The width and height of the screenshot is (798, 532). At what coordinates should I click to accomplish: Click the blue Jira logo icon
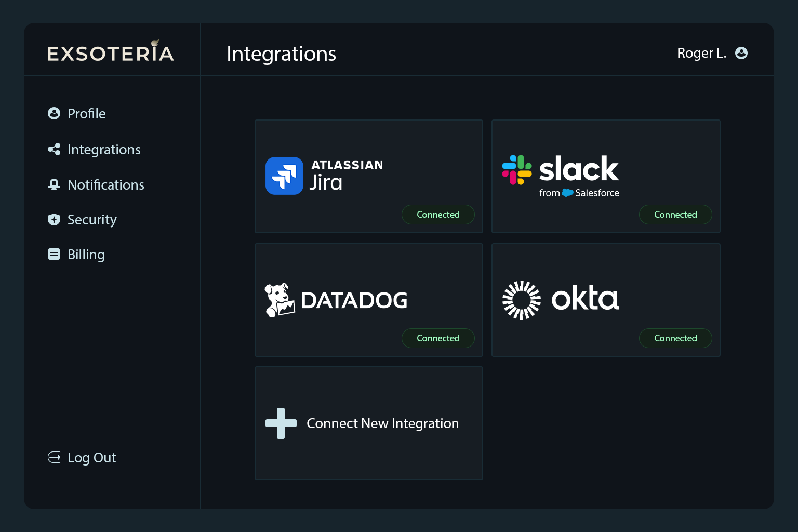point(284,176)
